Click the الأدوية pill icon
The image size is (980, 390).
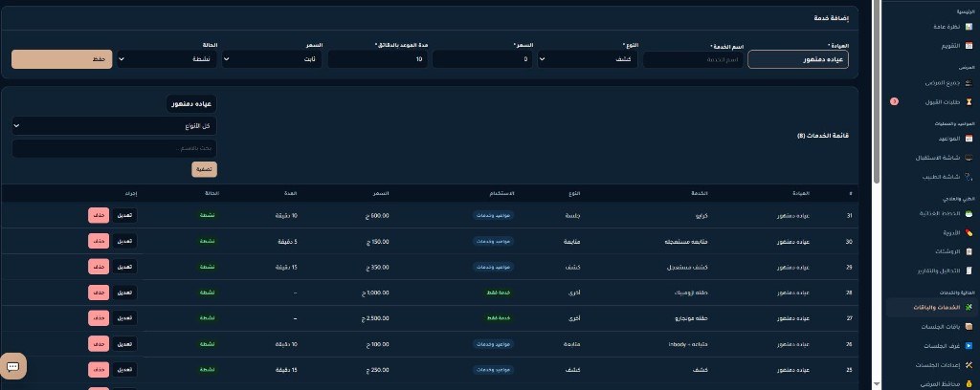(969, 232)
